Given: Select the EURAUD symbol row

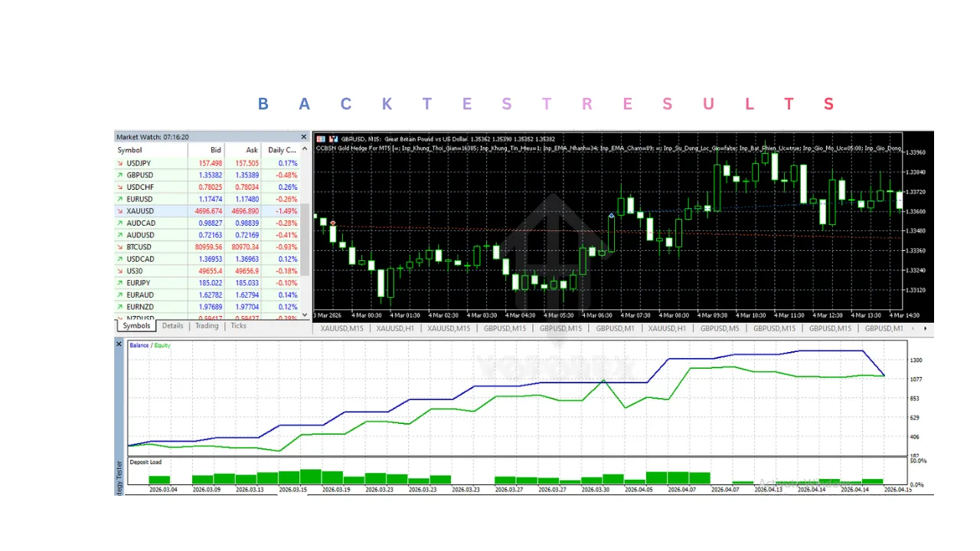Looking at the screenshot, I should click(x=207, y=295).
